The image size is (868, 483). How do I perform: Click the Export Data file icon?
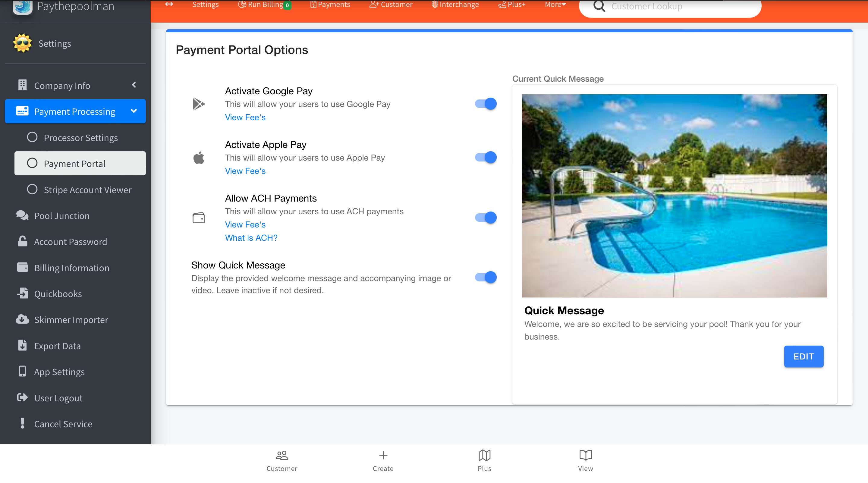(x=22, y=346)
